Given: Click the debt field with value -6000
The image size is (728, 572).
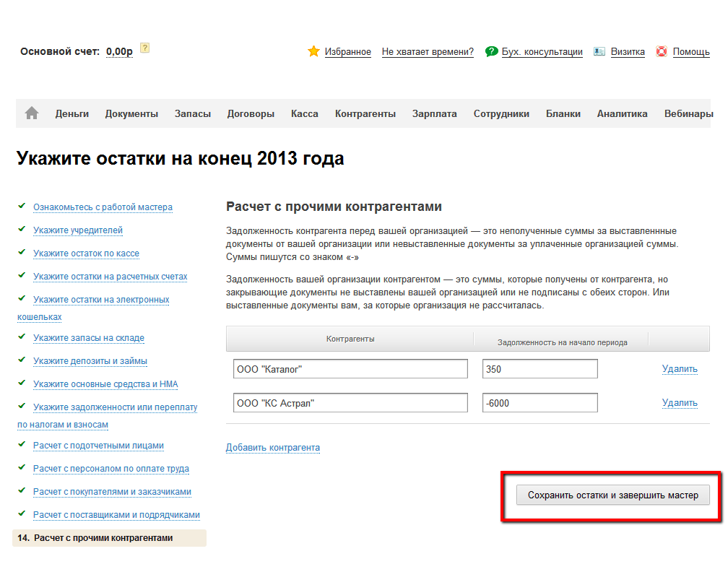Looking at the screenshot, I should click(x=540, y=403).
